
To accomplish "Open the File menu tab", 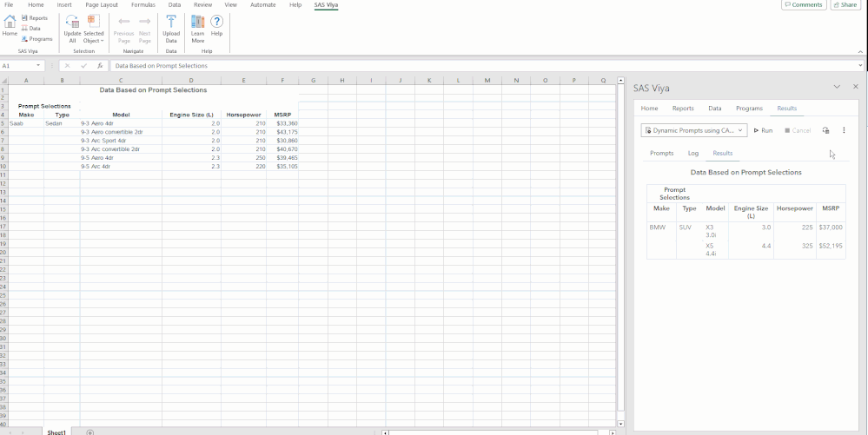I will [9, 4].
